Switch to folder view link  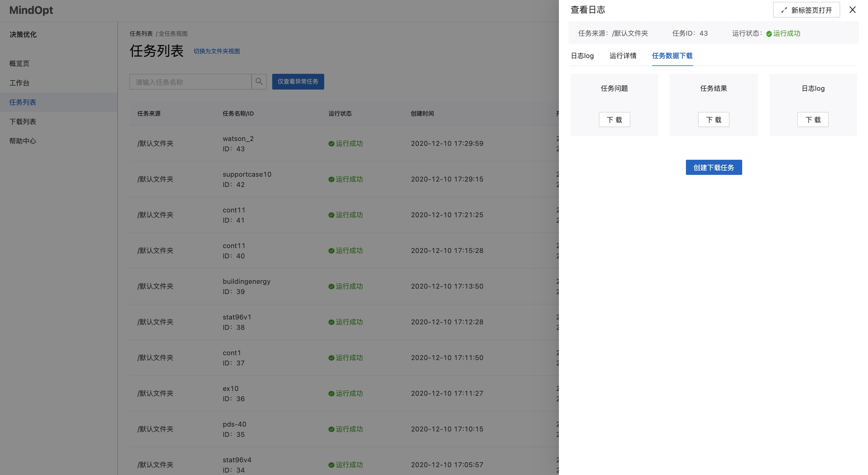coord(217,51)
